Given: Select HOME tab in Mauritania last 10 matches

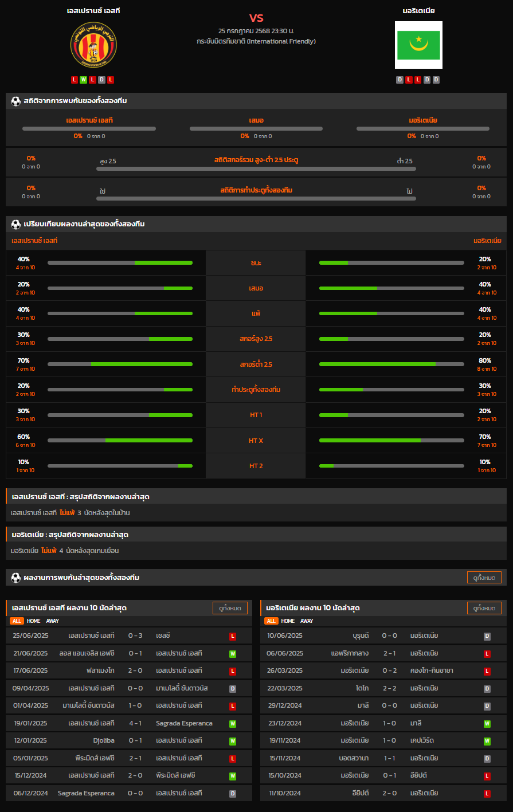Looking at the screenshot, I should 288,621.
